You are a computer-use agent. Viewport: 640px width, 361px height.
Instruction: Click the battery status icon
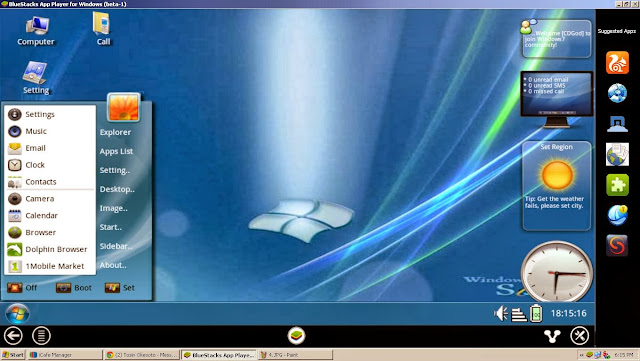pyautogui.click(x=536, y=313)
